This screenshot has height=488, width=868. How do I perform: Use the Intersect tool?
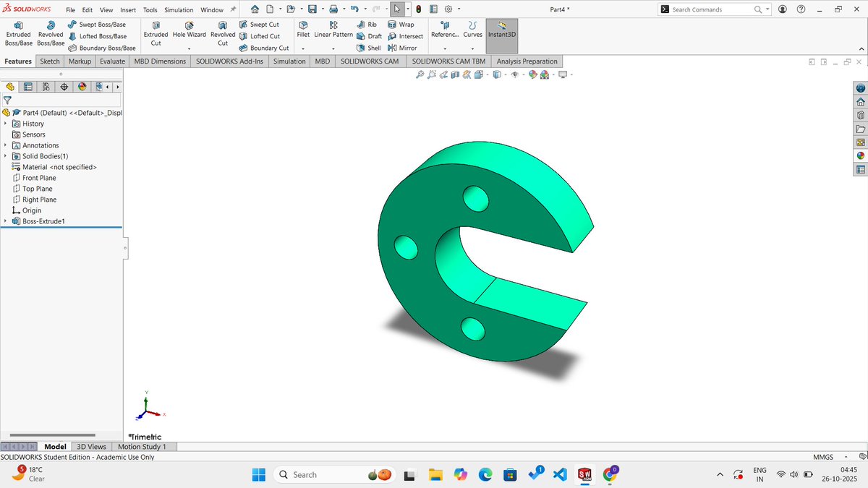click(x=405, y=36)
